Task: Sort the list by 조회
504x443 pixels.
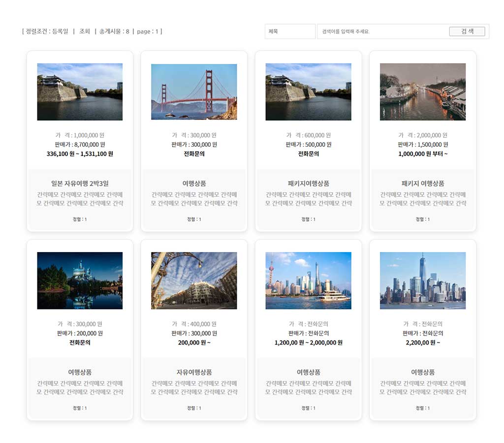Action: (x=85, y=32)
